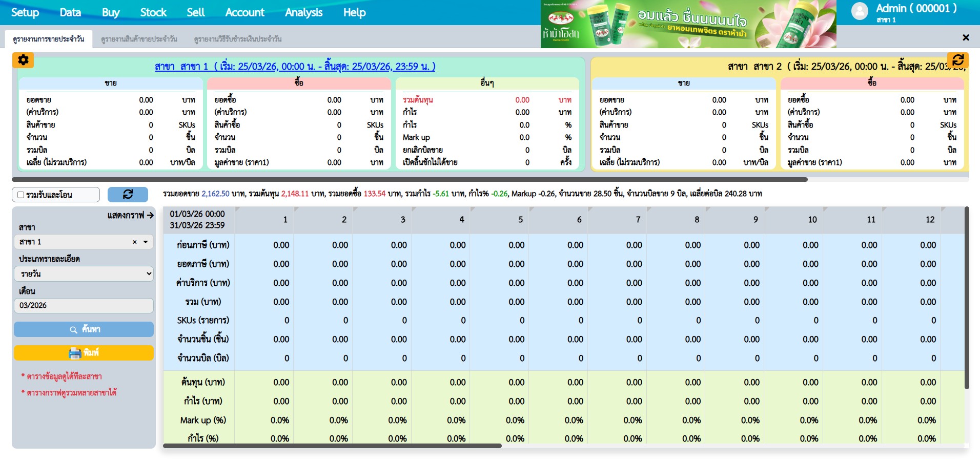Switch to the ดูรายงานวิธีรับชำระเงินประจำวัน tab
This screenshot has height=464, width=980.
coord(237,39)
